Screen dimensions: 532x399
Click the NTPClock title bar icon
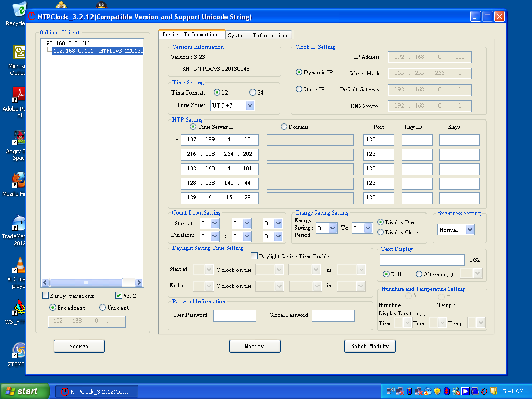coord(32,17)
